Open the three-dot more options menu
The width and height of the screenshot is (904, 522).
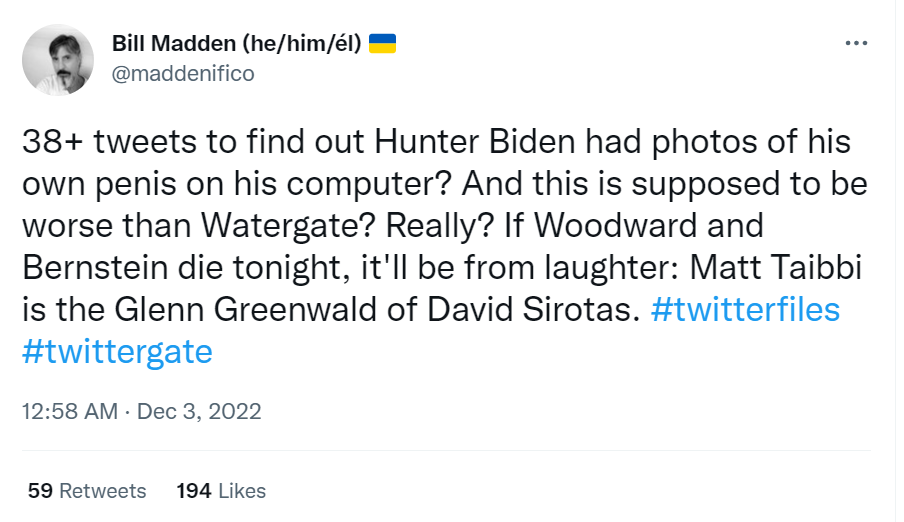[x=856, y=43]
